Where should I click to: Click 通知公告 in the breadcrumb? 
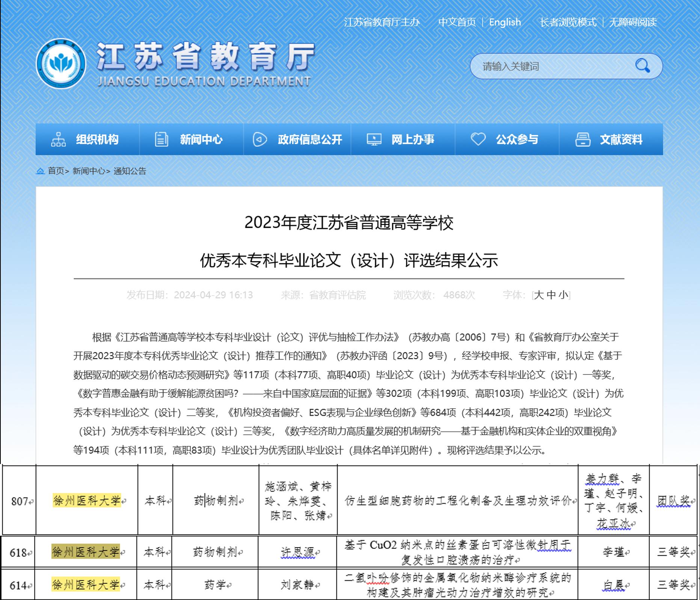pos(130,171)
